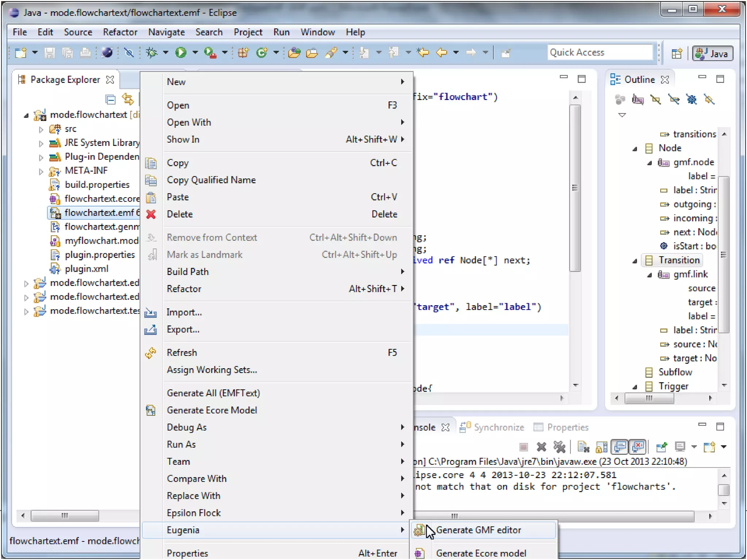Toggle Scroll Lock icon in Console toolbar

[x=601, y=447]
